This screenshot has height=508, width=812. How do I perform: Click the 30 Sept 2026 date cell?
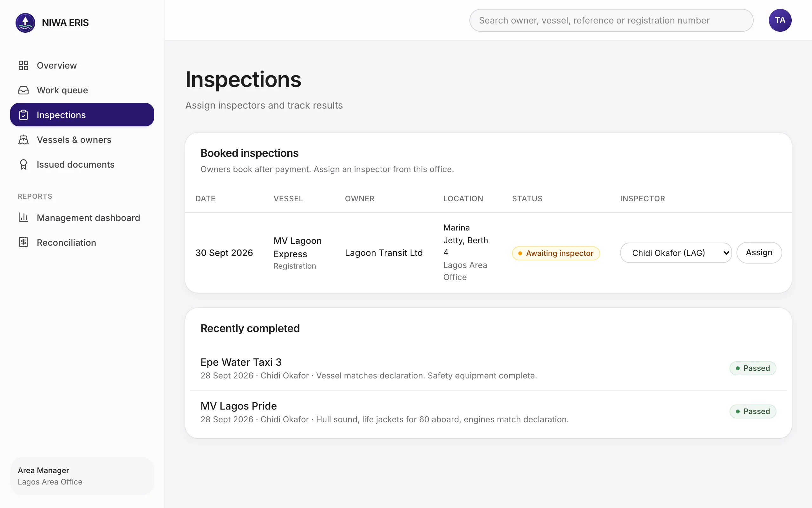[x=224, y=253]
